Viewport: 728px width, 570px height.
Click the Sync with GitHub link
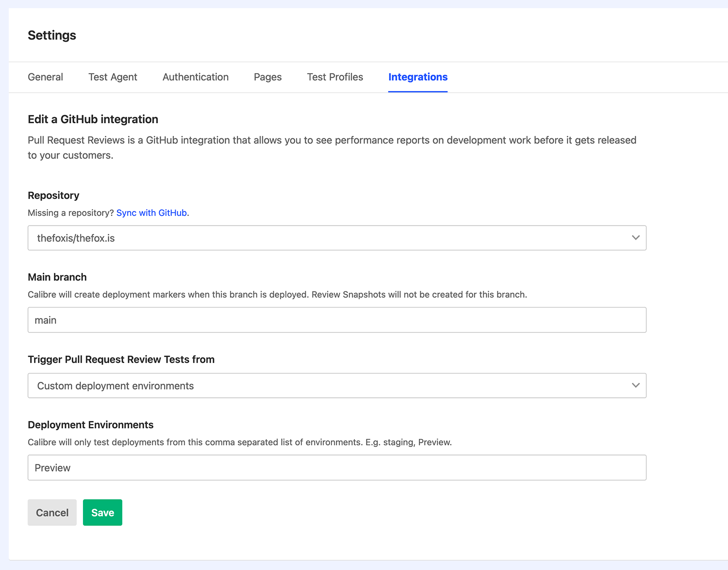point(151,212)
